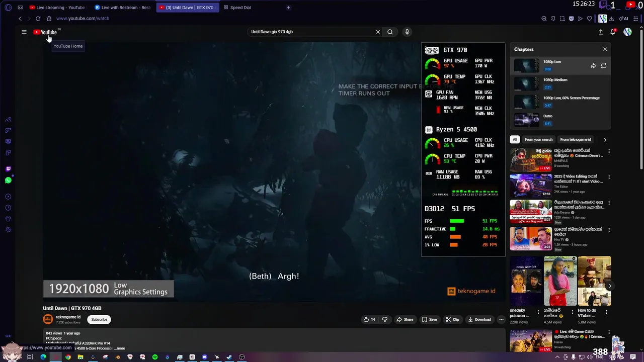Open Spotify in the taskbar
Viewport: 644px width, 362px height.
tap(155, 357)
